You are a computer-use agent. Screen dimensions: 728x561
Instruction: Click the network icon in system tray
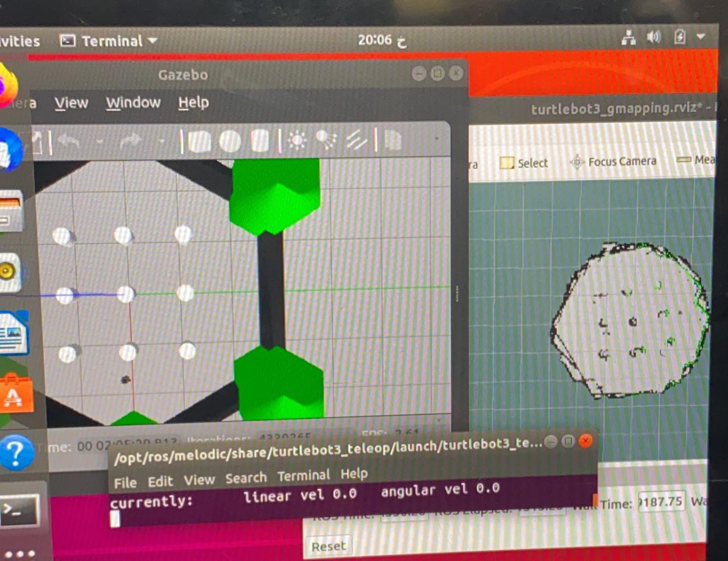click(x=628, y=38)
